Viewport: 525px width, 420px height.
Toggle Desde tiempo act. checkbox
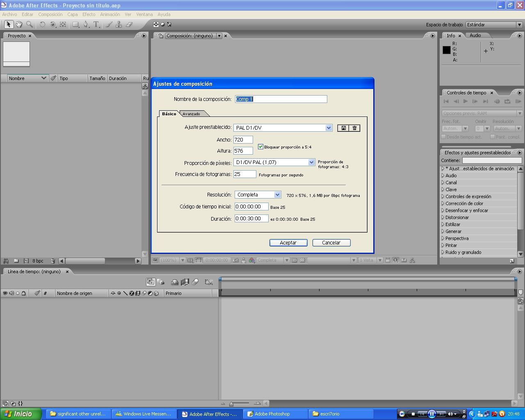point(443,137)
